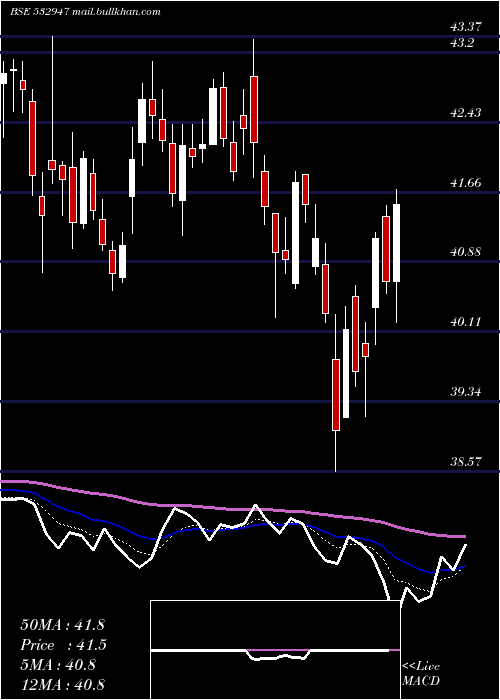Click the 41.66 price level label
500x700 pixels.
[x=466, y=182]
